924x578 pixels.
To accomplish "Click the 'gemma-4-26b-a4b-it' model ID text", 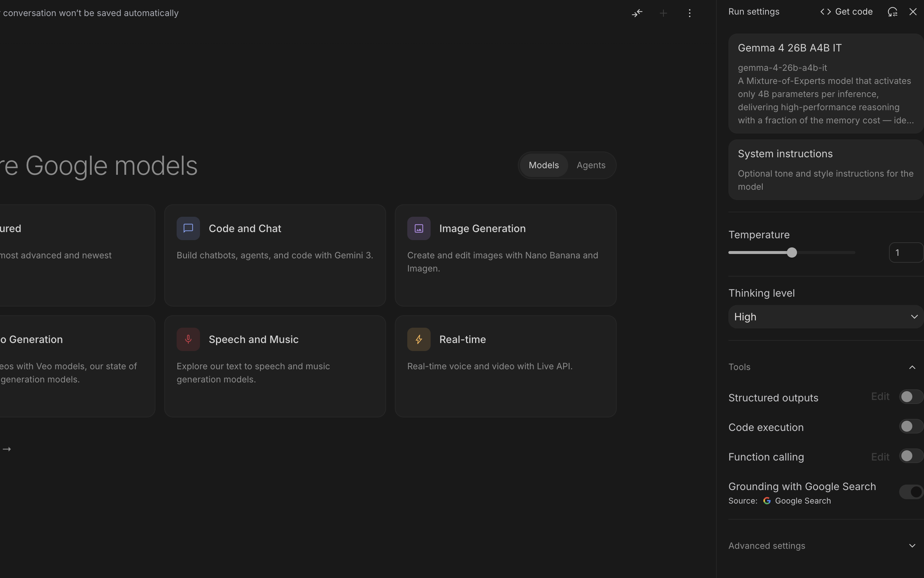I will 782,68.
